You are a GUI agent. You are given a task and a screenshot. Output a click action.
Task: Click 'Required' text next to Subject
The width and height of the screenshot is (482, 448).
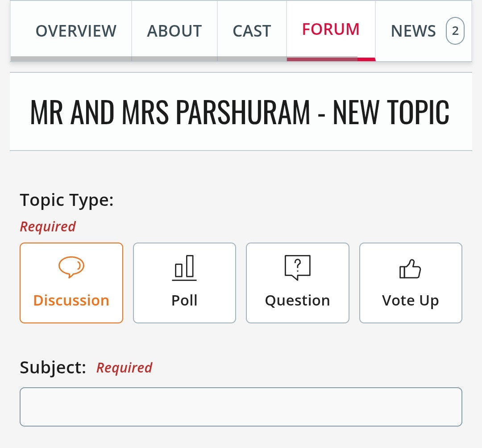click(124, 368)
